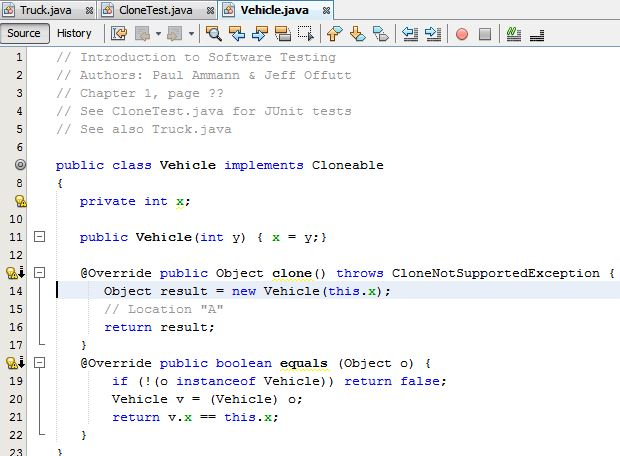The image size is (620, 456).
Task: Click the Uncomment code icon
Action: (x=537, y=35)
